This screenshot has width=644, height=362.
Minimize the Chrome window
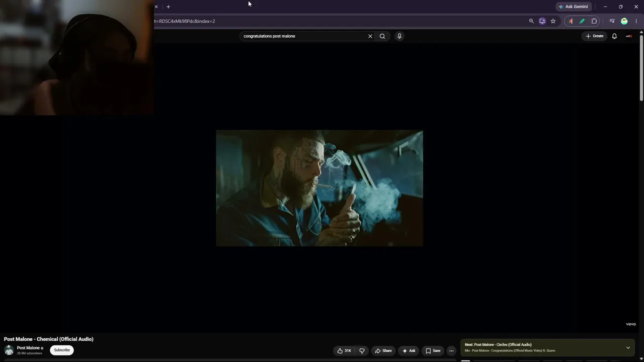point(605,7)
